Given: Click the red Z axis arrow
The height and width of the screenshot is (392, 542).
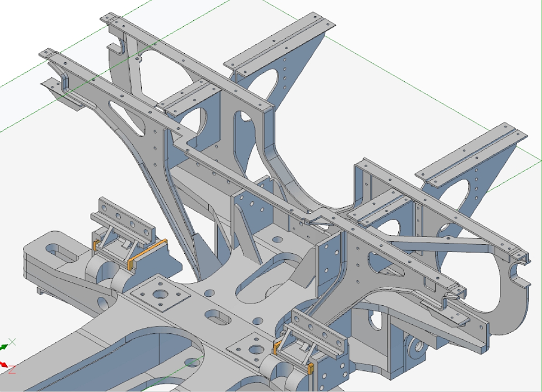Looking at the screenshot, I should (4, 364).
